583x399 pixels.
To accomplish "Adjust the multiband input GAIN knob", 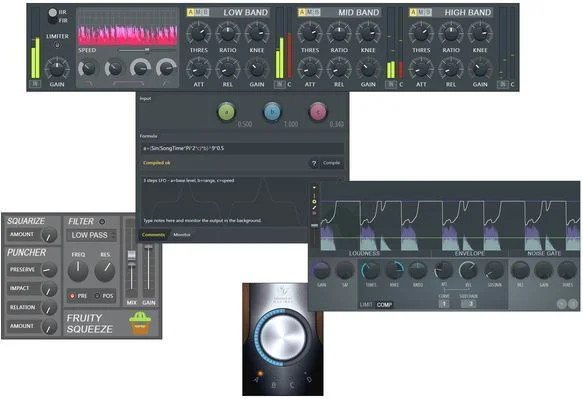I will click(57, 68).
